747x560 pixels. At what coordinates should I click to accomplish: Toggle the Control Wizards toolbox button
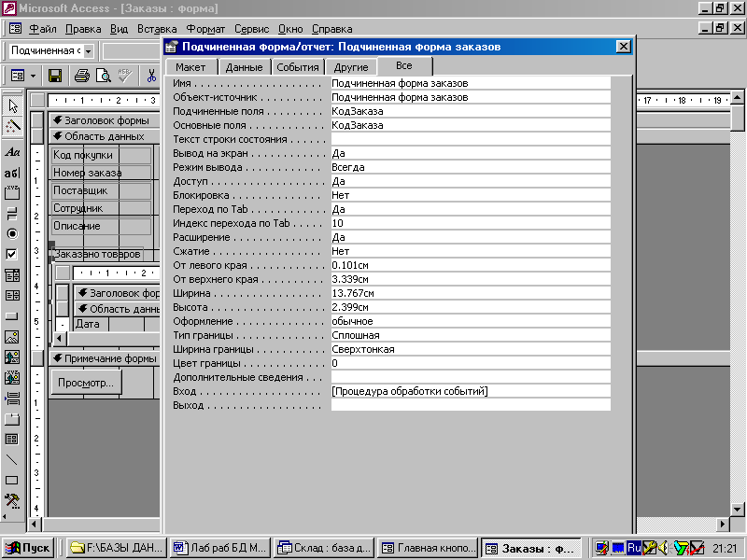[12, 126]
